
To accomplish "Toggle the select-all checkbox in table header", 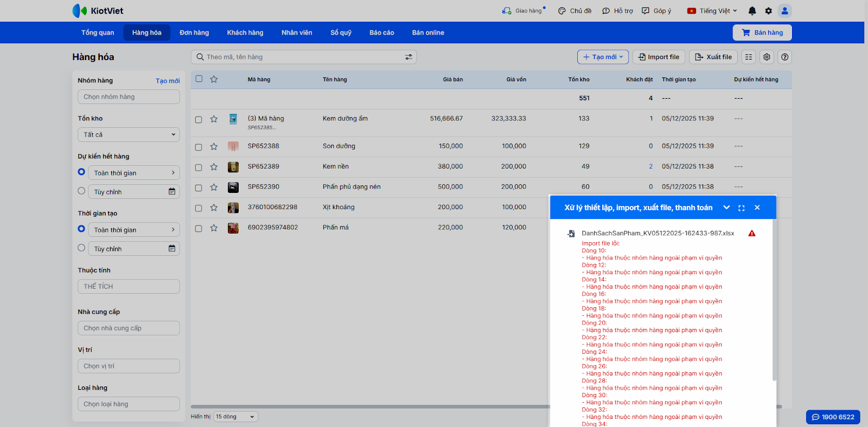I will (x=199, y=79).
